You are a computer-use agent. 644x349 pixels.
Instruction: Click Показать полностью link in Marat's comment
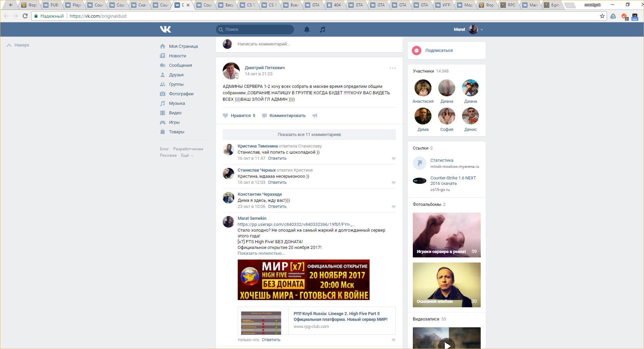point(261,253)
